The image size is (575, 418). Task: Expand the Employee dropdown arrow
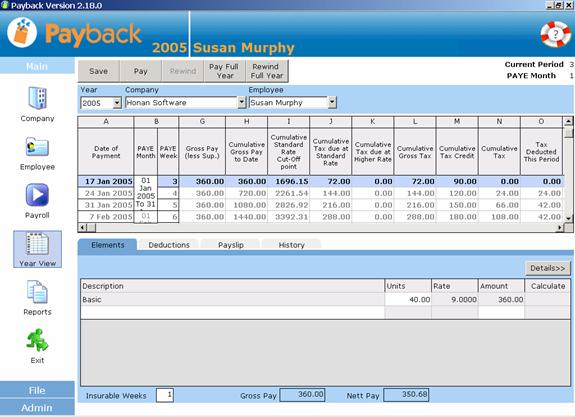332,102
